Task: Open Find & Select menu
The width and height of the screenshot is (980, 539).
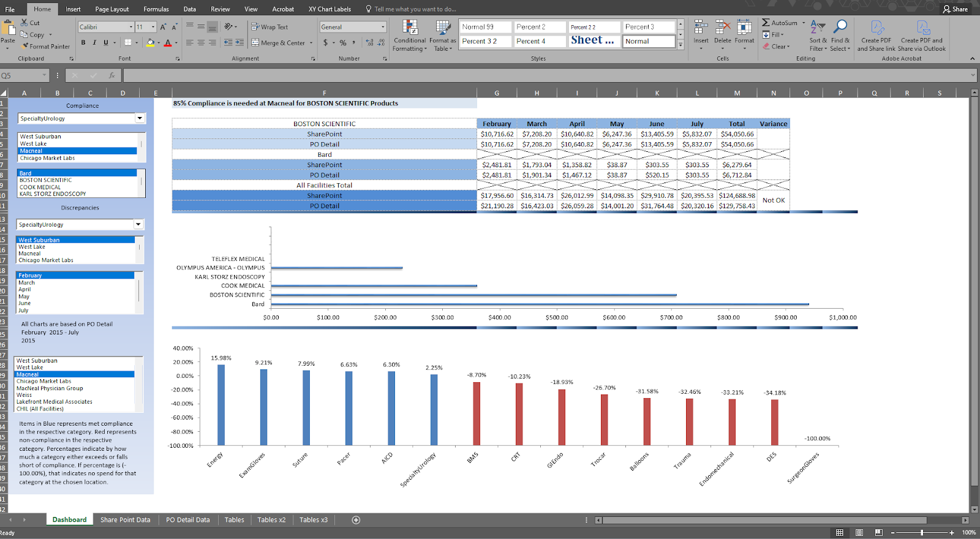Action: [840, 36]
